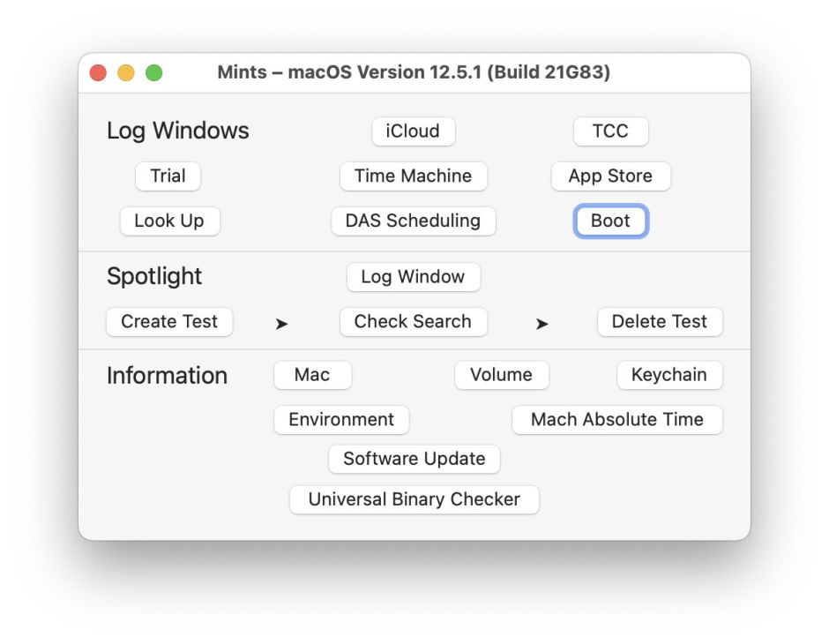This screenshot has height=644, width=829.
Task: Show Mac information
Action: [x=312, y=375]
